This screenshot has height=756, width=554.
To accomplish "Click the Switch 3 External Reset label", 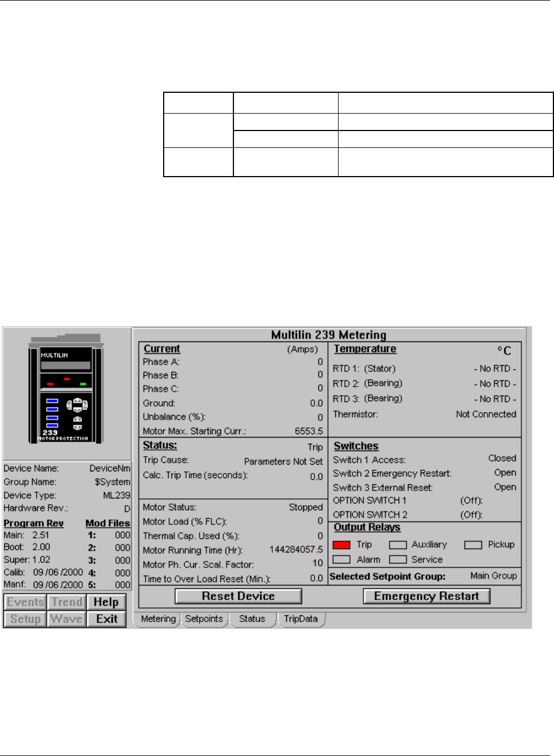I will 382,488.
